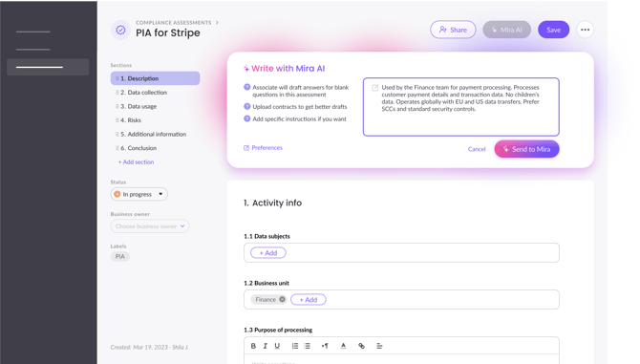Select the 1. Description section
Image resolution: width=640 pixels, height=364 pixels.
pos(155,78)
